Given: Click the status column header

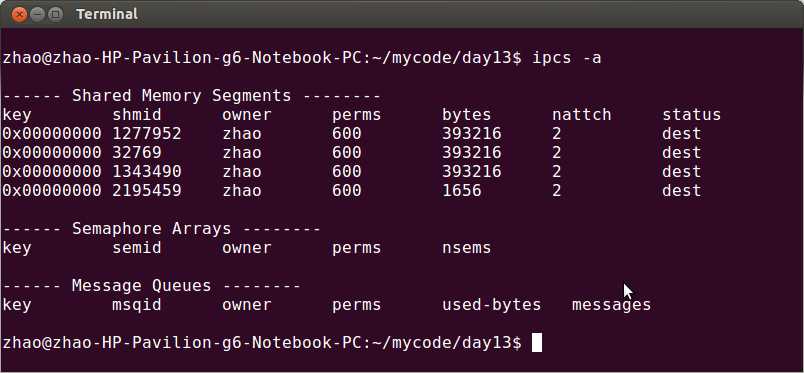Looking at the screenshot, I should (691, 115).
